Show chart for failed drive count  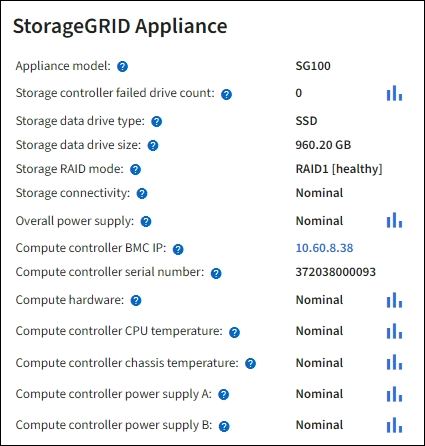click(394, 93)
